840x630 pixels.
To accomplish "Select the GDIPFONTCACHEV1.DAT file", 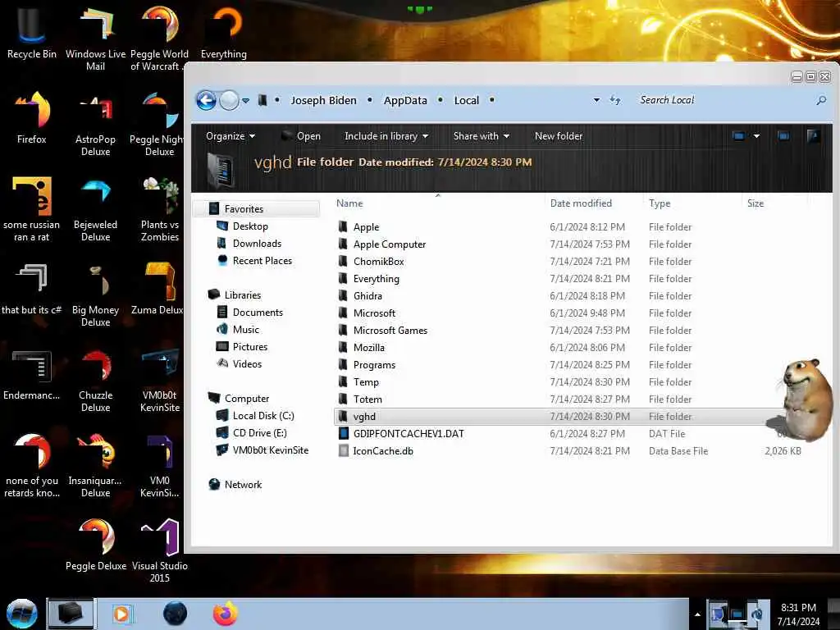I will [409, 433].
